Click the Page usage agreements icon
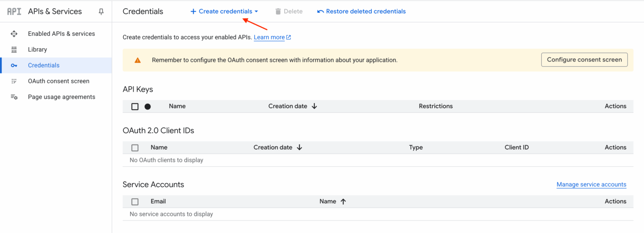Viewport: 644px width, 233px height. click(14, 97)
